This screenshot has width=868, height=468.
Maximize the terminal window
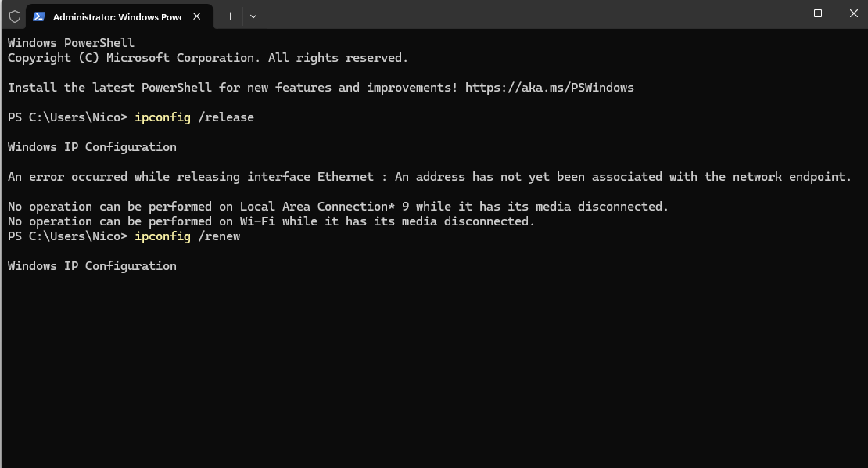818,13
